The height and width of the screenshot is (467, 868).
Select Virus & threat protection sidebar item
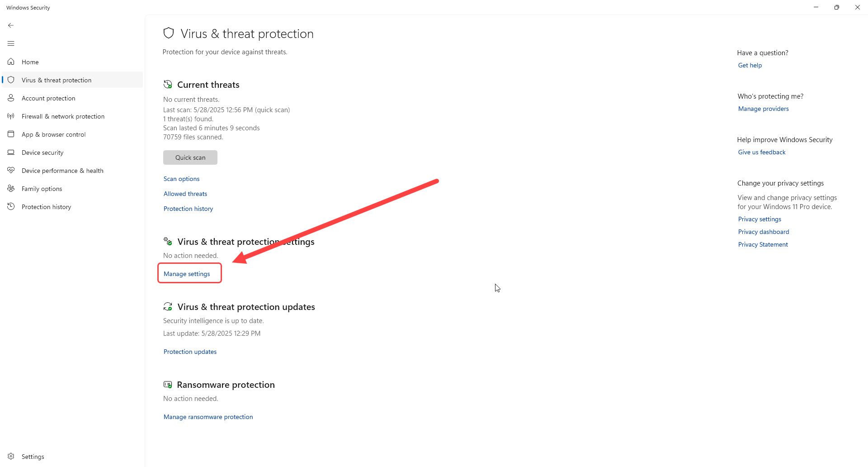(57, 80)
